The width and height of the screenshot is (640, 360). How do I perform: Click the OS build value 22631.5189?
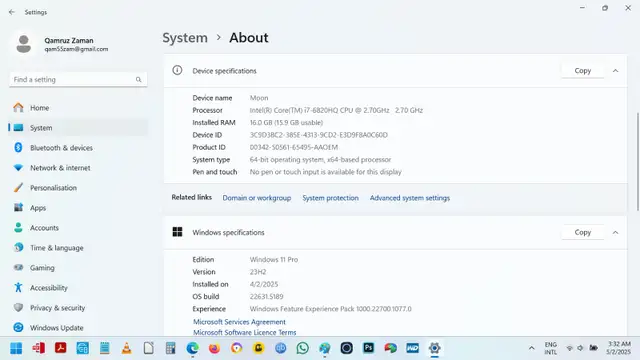click(x=266, y=297)
